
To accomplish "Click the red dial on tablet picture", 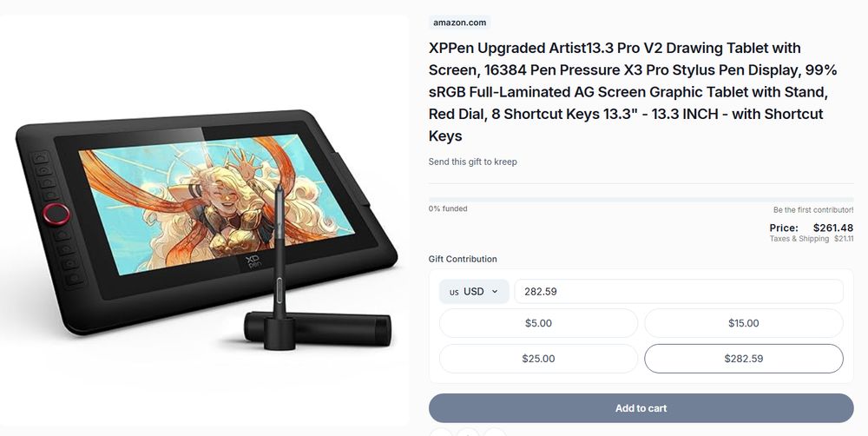I will click(x=56, y=214).
